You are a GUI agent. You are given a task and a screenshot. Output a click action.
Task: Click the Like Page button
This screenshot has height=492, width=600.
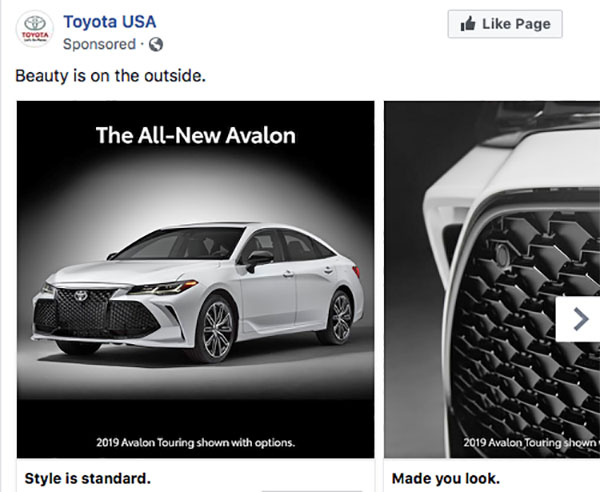505,24
